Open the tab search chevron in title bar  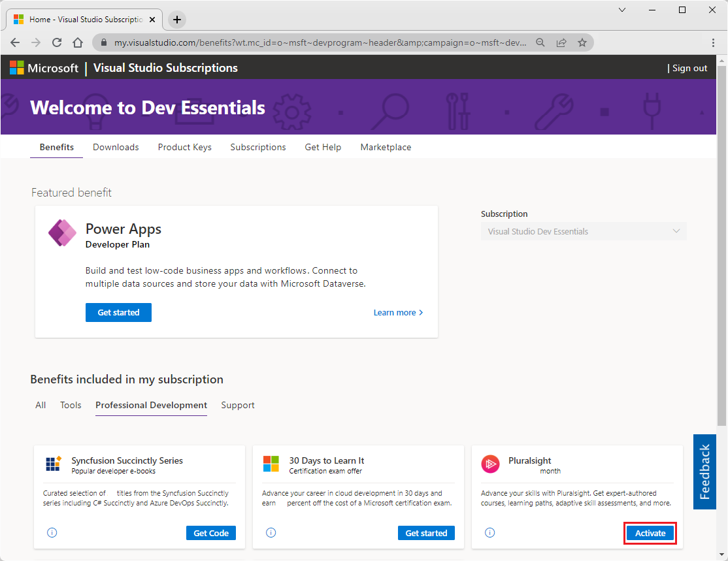pos(621,10)
